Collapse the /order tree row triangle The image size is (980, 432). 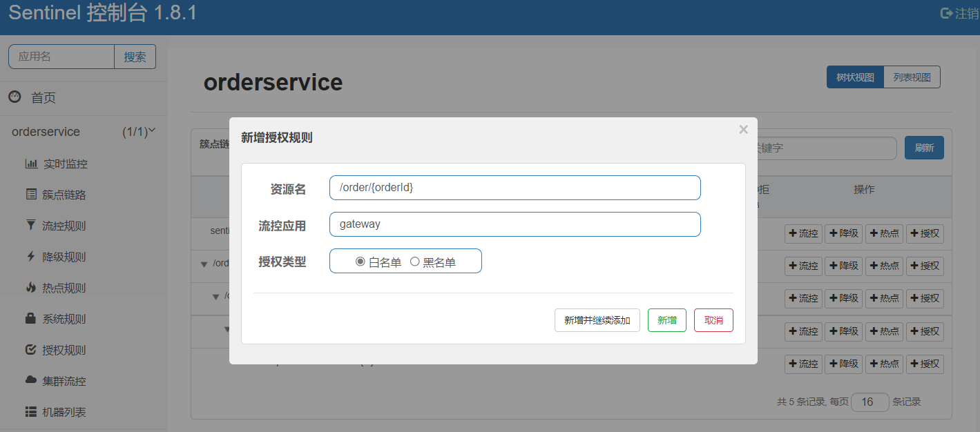coord(204,264)
